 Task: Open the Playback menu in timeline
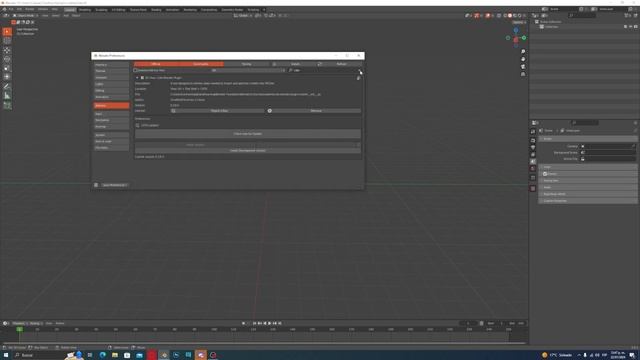coord(19,323)
